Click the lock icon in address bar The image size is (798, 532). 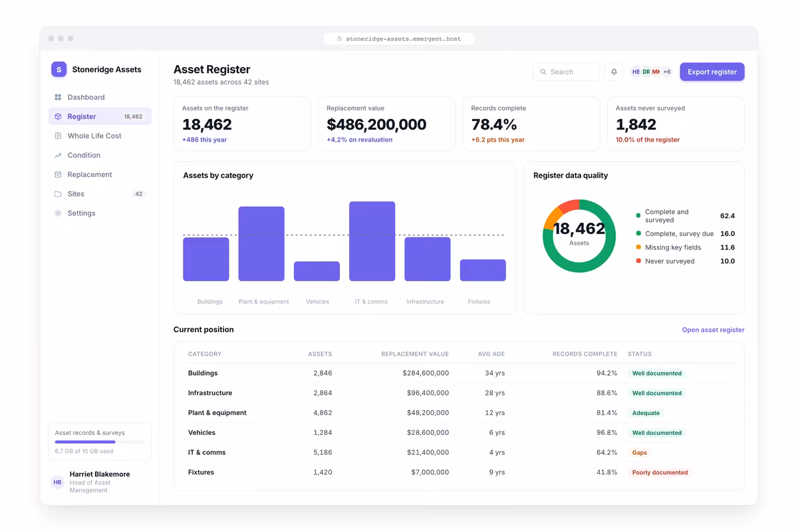(x=339, y=39)
